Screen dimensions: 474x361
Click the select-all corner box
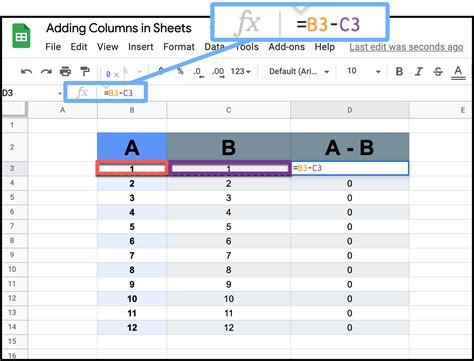click(14, 109)
